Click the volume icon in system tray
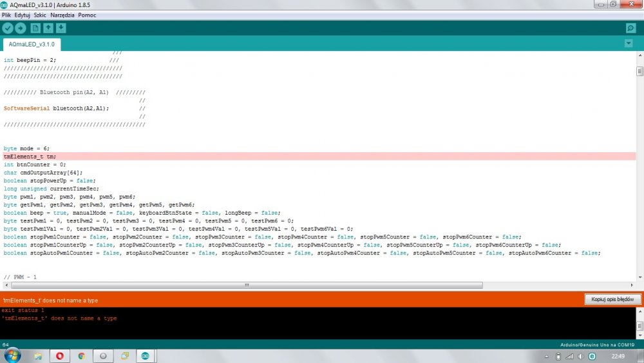 (581, 356)
